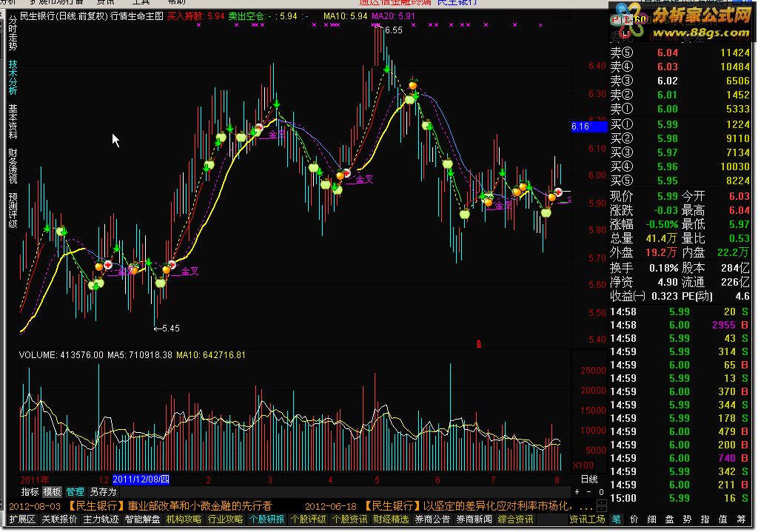Zoom in chart with the + button
The height and width of the screenshot is (532, 758).
click(x=577, y=492)
